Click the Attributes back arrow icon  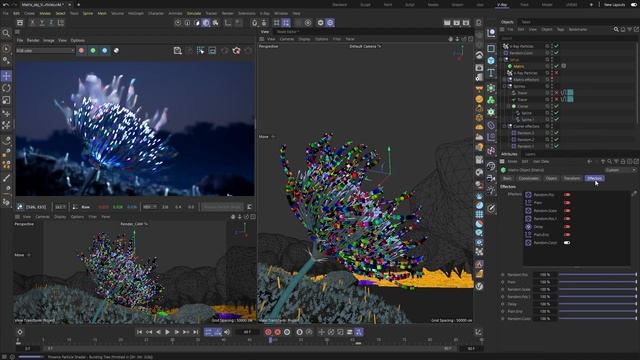[x=589, y=162]
